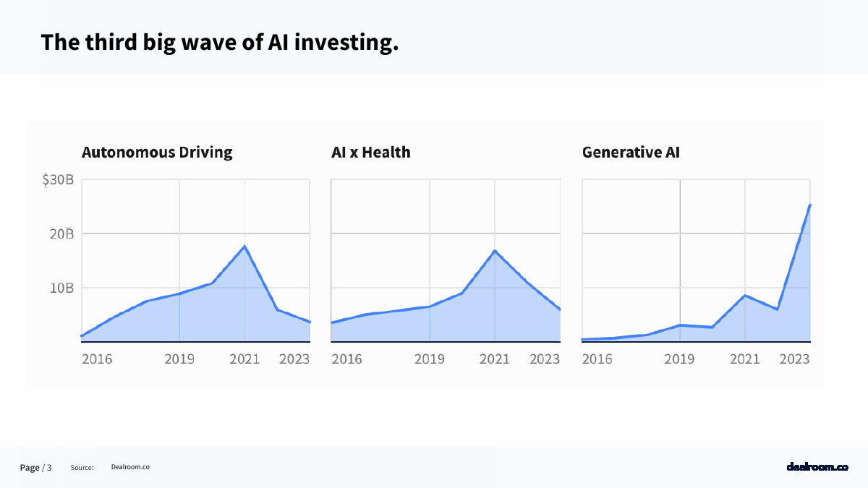The width and height of the screenshot is (868, 488).
Task: Click the 2023 peak of Generative AI
Action: pos(810,205)
